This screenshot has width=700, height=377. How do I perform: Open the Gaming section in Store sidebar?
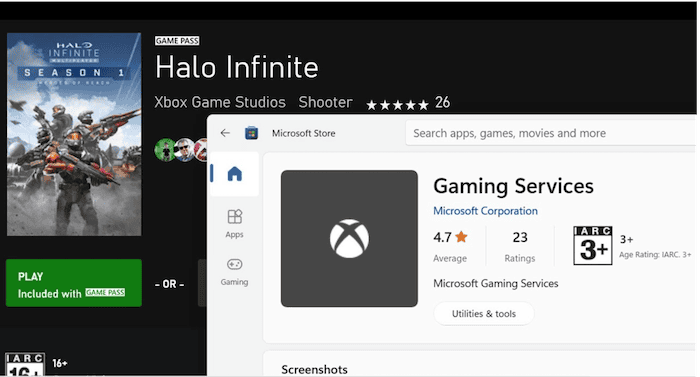click(x=234, y=272)
